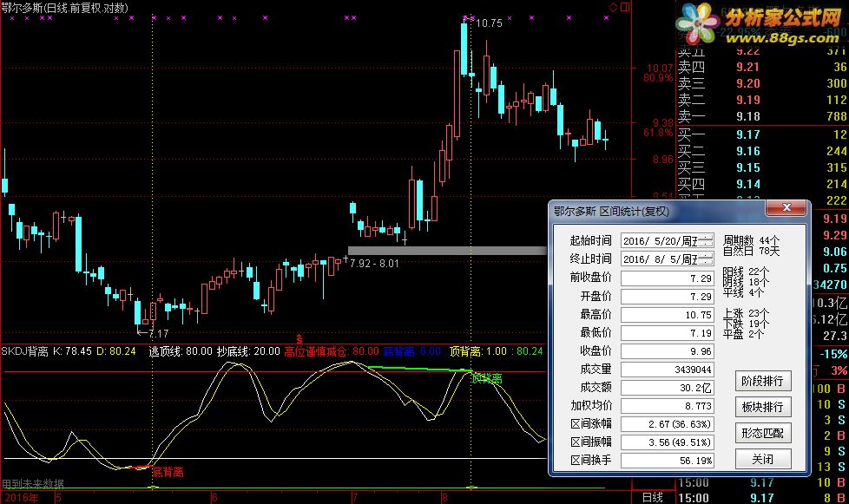Click the 买二 bid row at 9.16
The image size is (849, 504).
click(x=762, y=152)
